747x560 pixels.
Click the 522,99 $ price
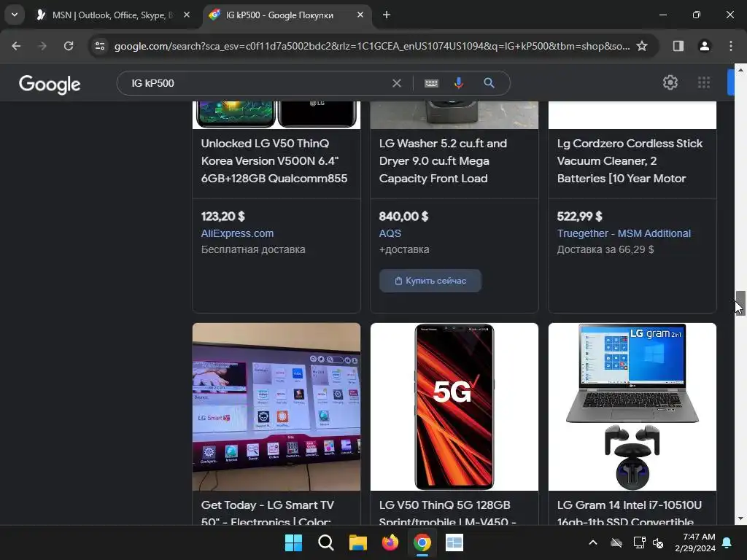(x=579, y=217)
